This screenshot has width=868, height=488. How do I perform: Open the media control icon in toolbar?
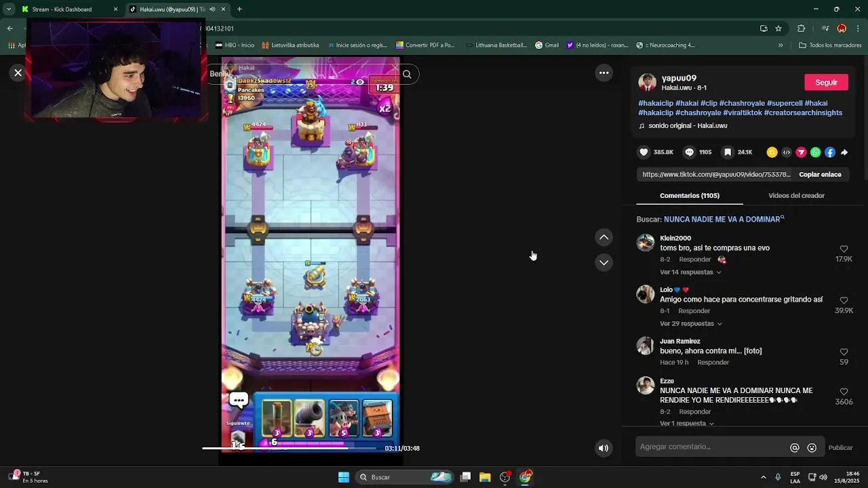(x=825, y=28)
